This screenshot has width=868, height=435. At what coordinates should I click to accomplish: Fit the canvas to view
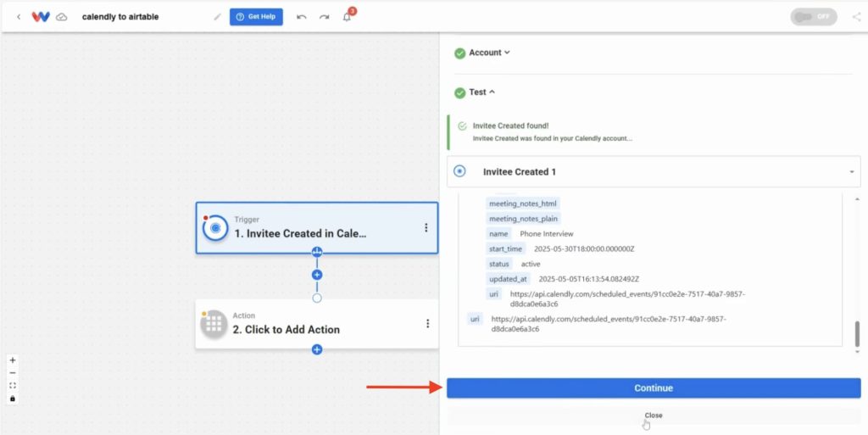pyautogui.click(x=13, y=386)
